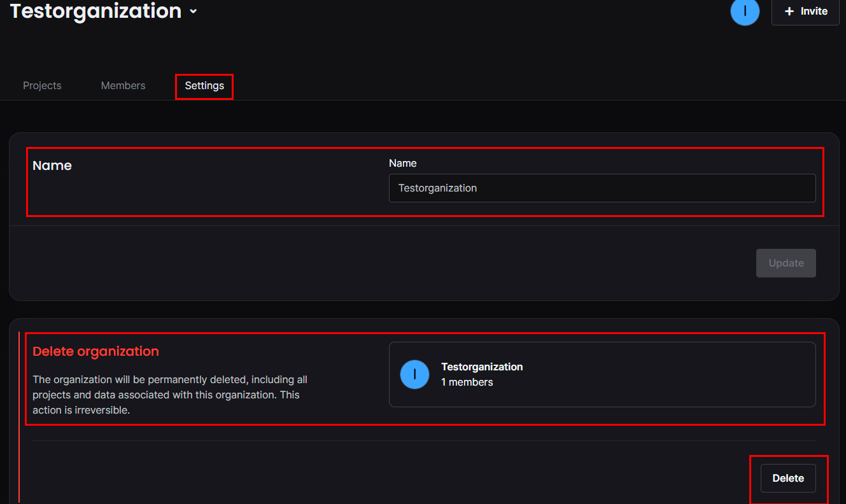
Task: Select the Settings tab
Action: click(x=204, y=85)
